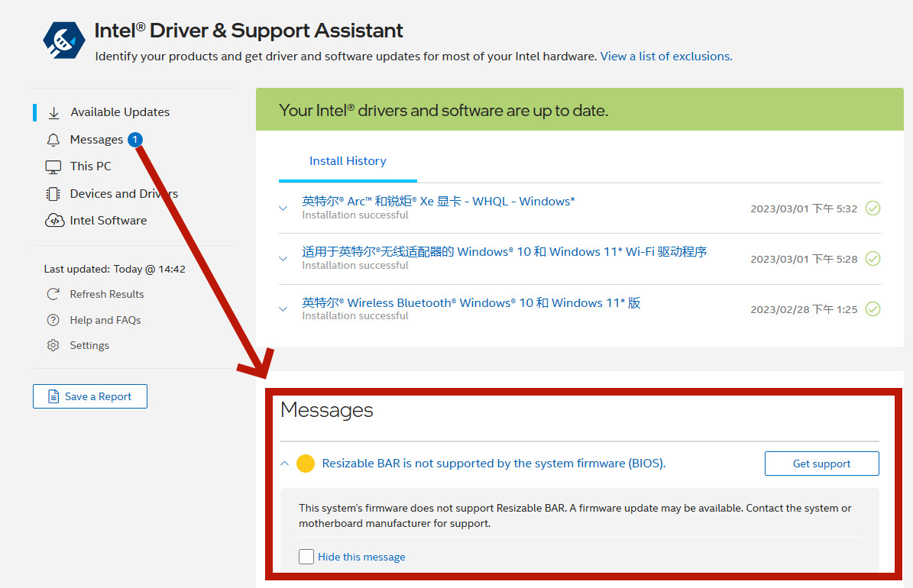Click the Devices and Drivers chip icon
Screen dimensions: 913x588
tap(53, 194)
